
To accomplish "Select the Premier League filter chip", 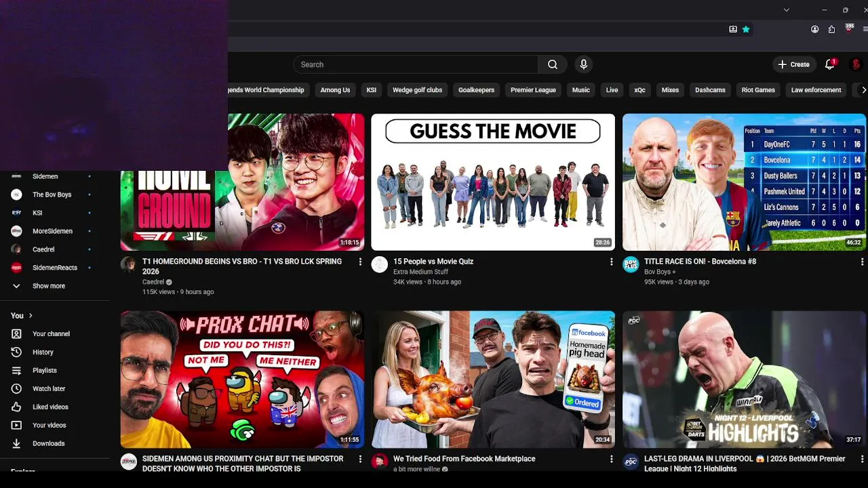I will (x=533, y=90).
